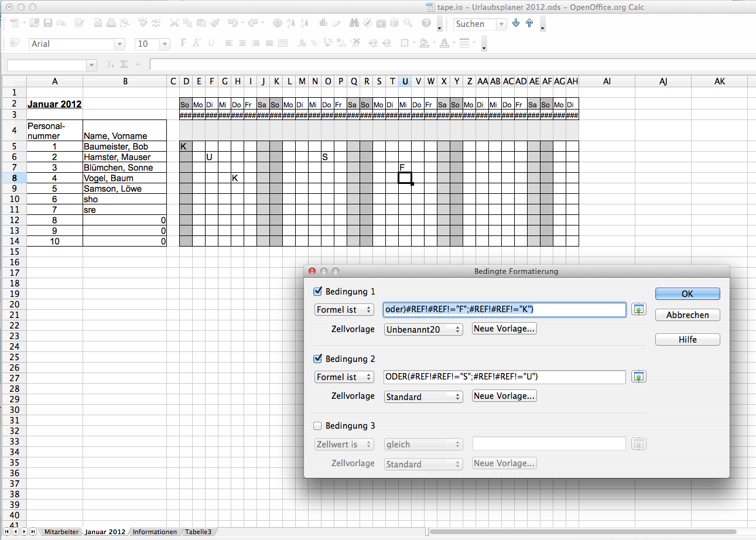
Task: Click the Abbrechen button
Action: pos(687,315)
